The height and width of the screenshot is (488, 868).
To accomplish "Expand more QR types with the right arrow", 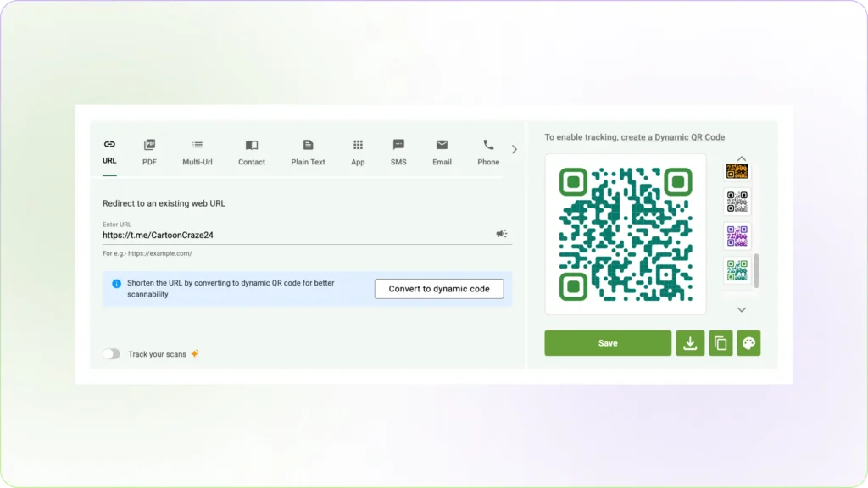I will [x=514, y=148].
